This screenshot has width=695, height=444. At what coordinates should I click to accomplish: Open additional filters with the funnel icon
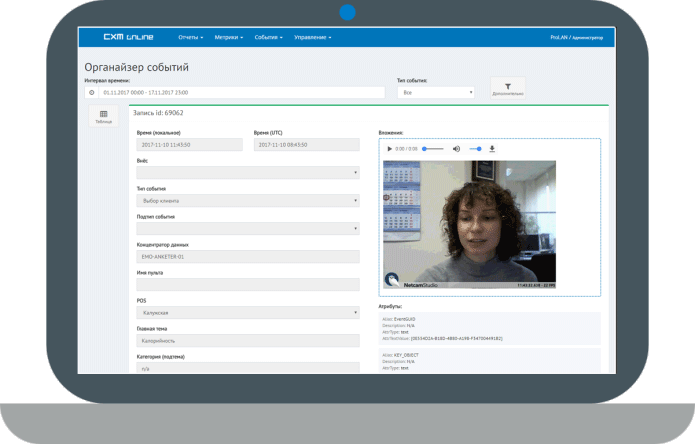tap(507, 89)
